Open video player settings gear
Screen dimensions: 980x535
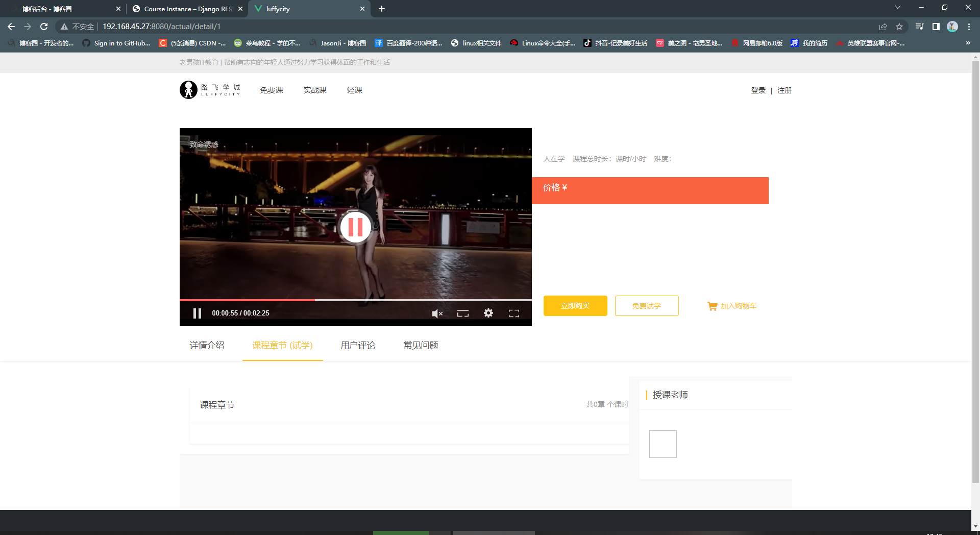[488, 313]
